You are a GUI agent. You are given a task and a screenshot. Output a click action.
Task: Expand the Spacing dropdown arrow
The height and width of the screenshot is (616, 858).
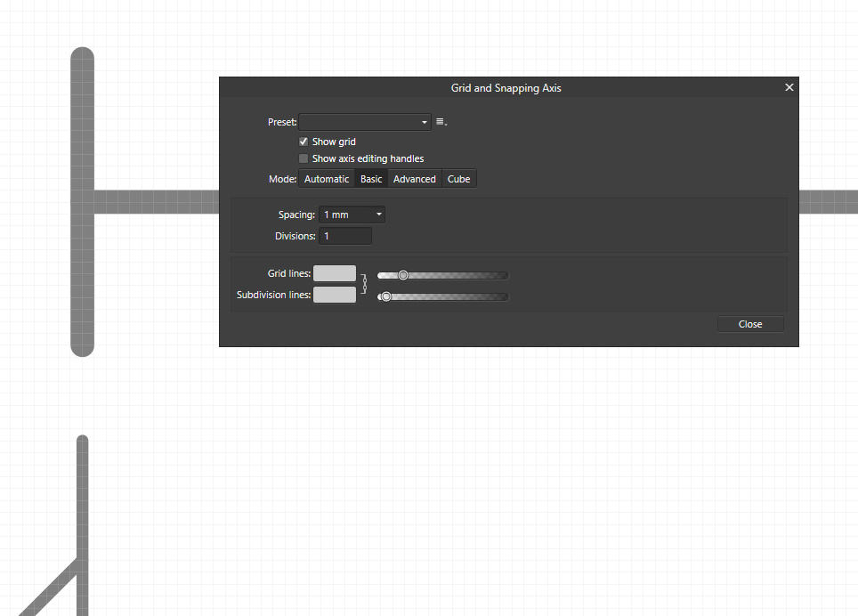(x=378, y=215)
